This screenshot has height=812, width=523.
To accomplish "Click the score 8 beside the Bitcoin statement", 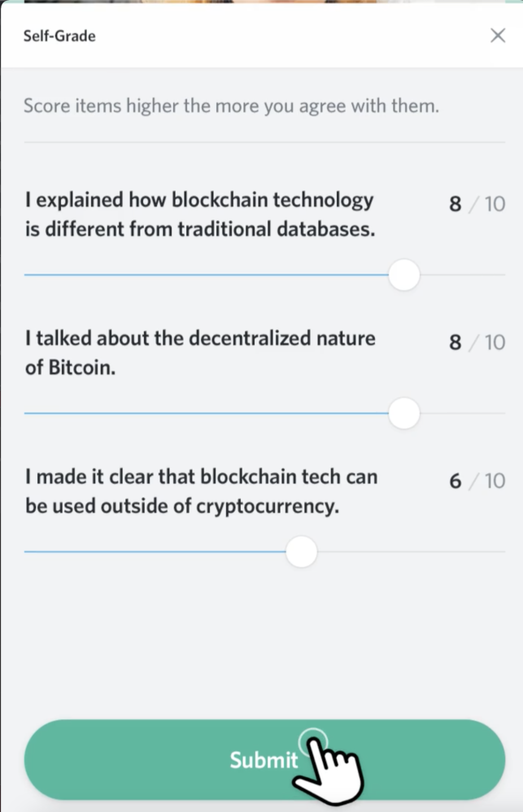I will click(455, 342).
